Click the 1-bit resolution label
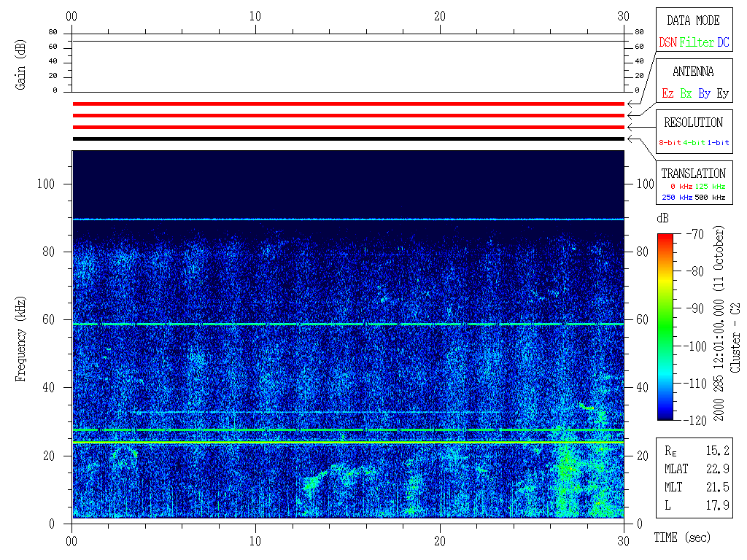Image resolution: width=747 pixels, height=560 pixels. tap(719, 143)
